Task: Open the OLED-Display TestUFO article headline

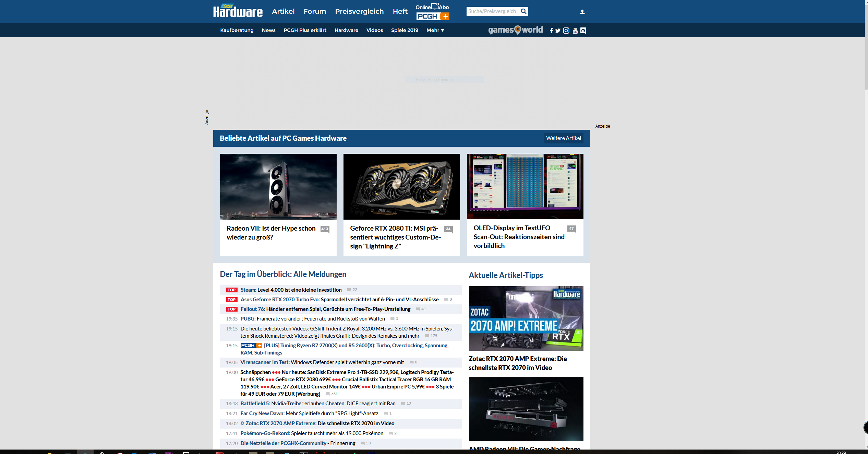Action: coord(519,237)
